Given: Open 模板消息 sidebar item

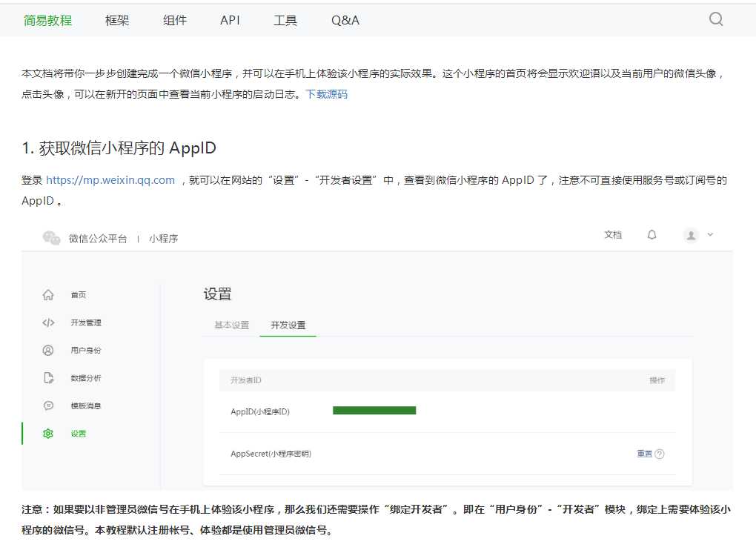Looking at the screenshot, I should tap(86, 405).
